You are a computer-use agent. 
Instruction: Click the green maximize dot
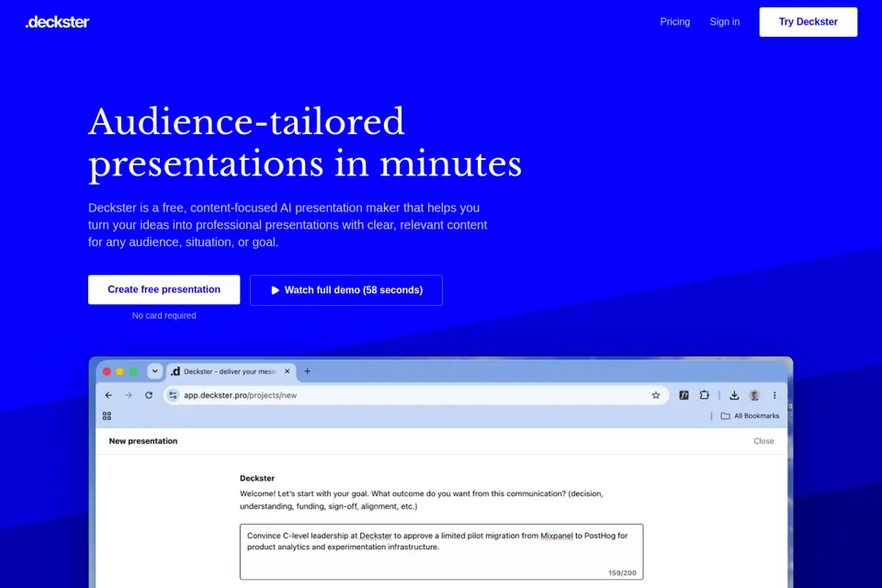point(132,371)
